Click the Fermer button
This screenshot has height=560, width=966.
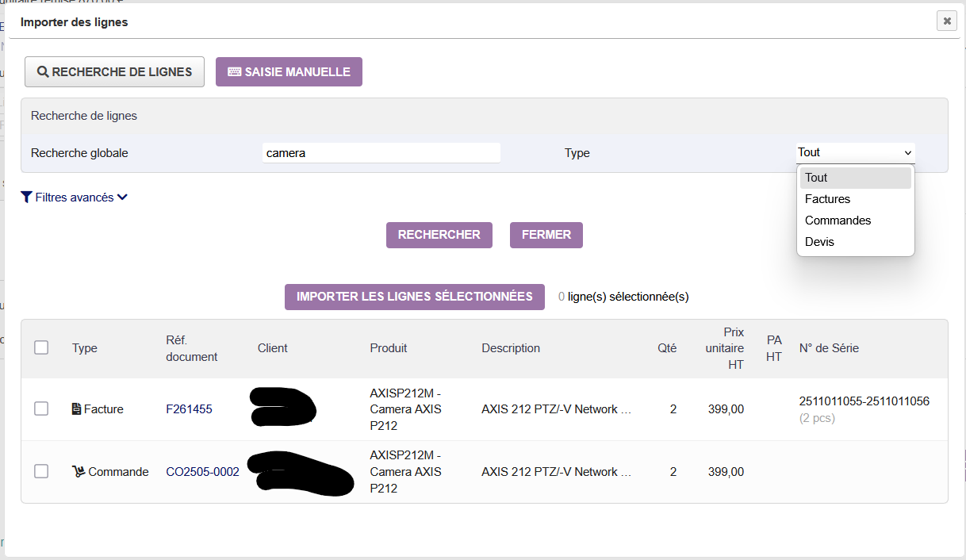click(546, 235)
